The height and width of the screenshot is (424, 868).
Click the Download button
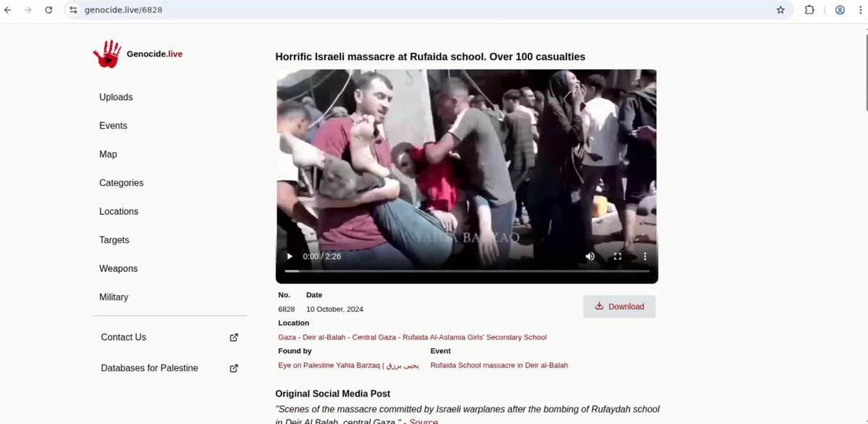(619, 307)
